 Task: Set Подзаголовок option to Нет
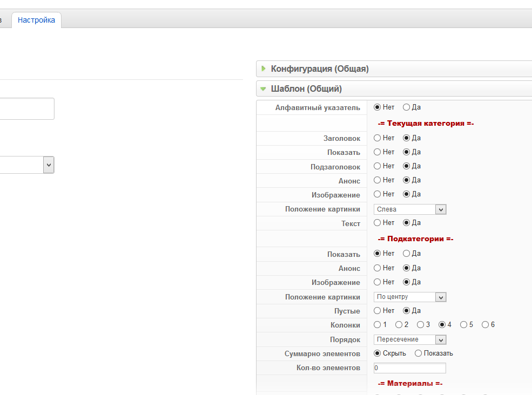(377, 166)
